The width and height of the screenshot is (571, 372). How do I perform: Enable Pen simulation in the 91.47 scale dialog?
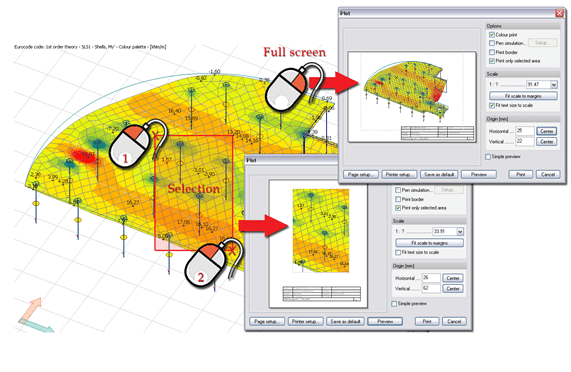point(492,43)
